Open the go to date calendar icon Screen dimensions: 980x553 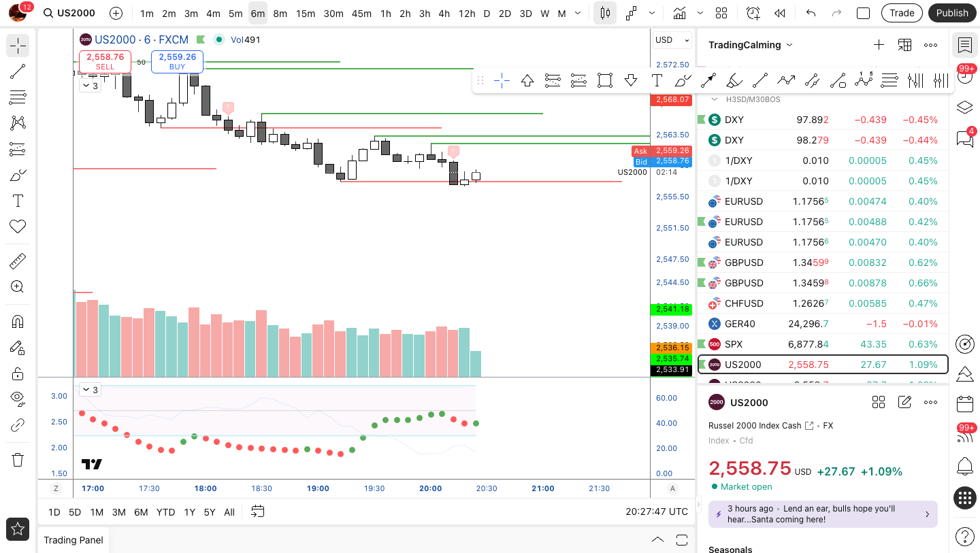point(257,512)
